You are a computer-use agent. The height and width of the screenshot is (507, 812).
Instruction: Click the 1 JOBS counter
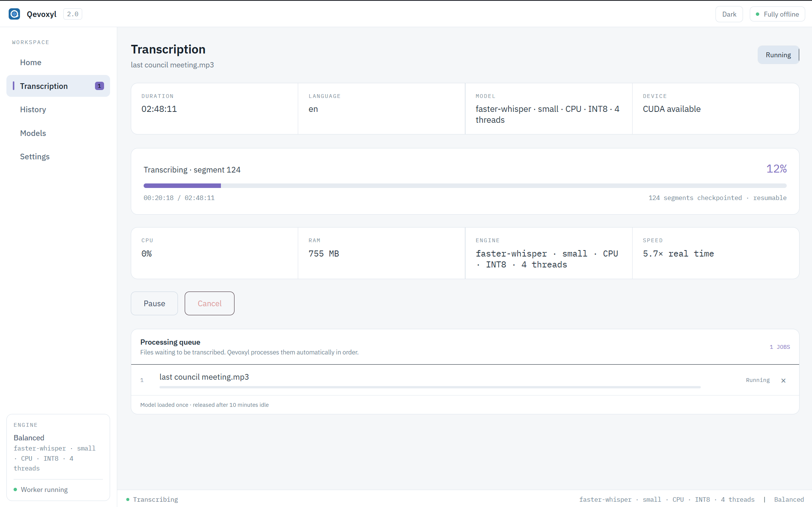[x=780, y=347]
